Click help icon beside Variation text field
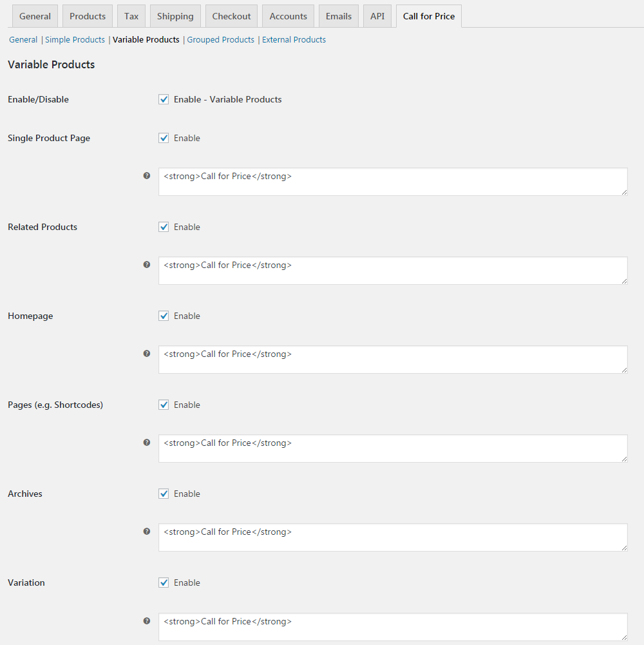The width and height of the screenshot is (644, 645). 146,621
